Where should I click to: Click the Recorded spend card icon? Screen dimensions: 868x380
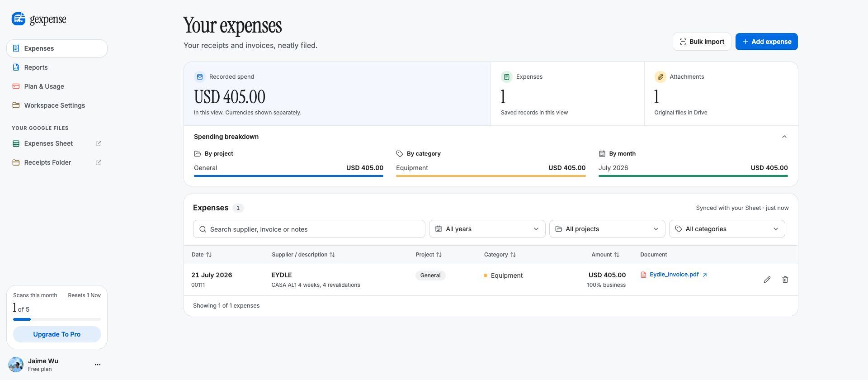coord(200,77)
